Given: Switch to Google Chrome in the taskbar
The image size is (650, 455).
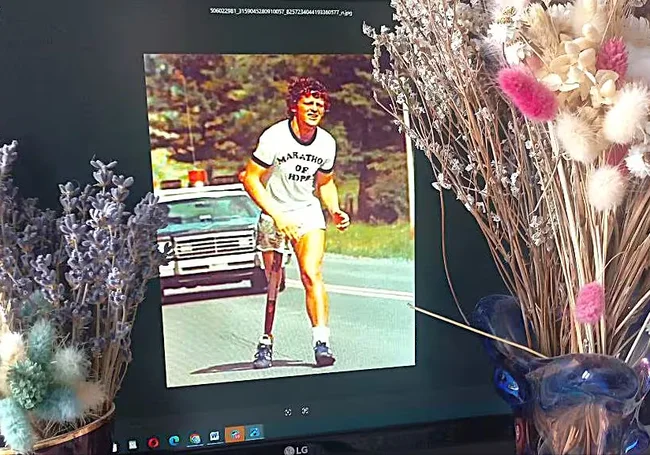Looking at the screenshot, I should pyautogui.click(x=194, y=439).
